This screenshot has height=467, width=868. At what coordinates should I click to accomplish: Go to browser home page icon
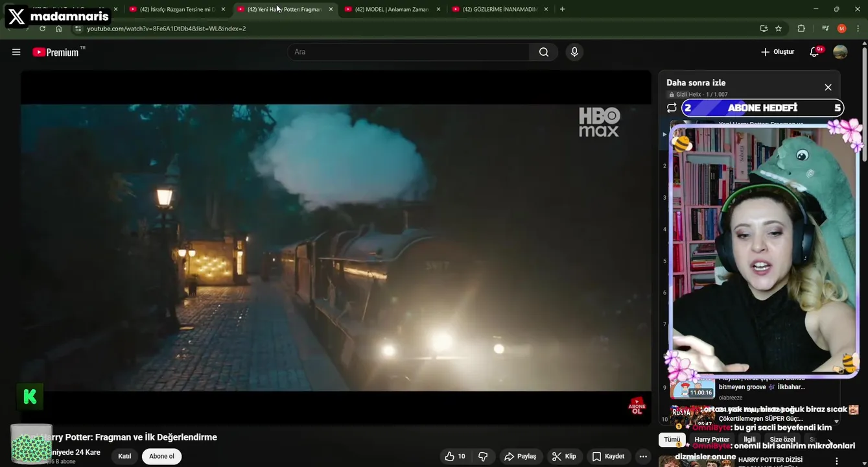tap(59, 29)
